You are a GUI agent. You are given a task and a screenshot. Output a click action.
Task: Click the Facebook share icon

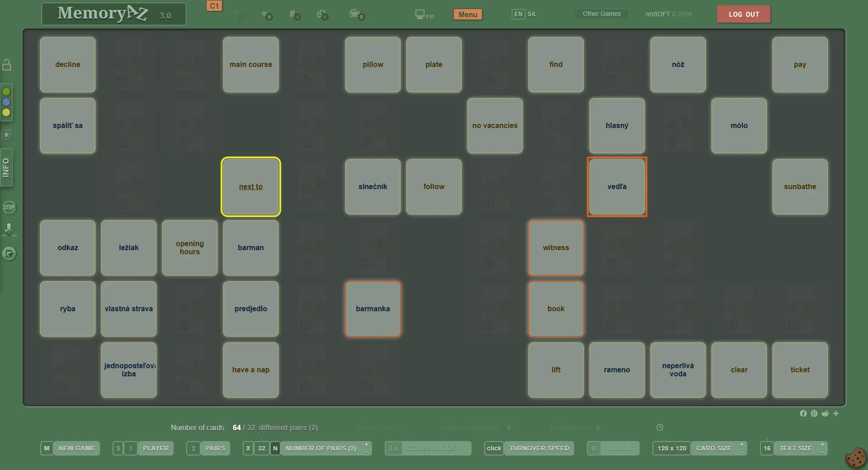point(803,413)
